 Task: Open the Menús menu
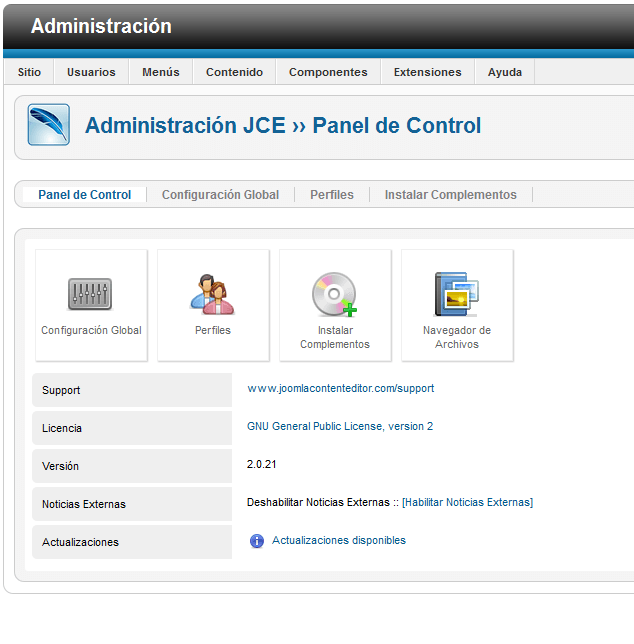click(x=161, y=72)
